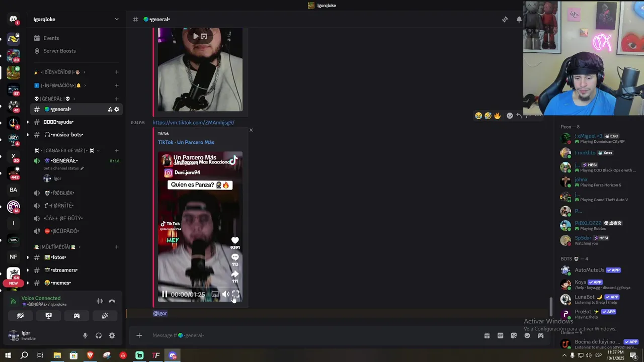The height and width of the screenshot is (362, 644).
Task: Play the upper embedded video
Action: pyautogui.click(x=196, y=36)
